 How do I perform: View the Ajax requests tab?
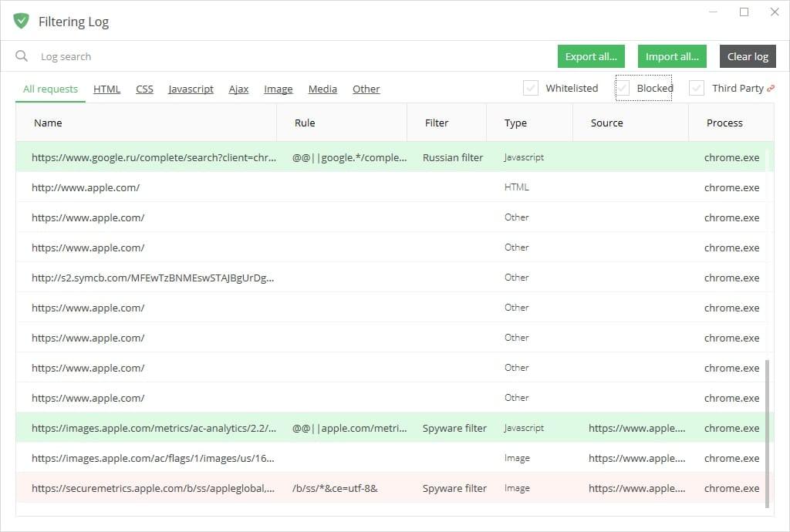[238, 89]
